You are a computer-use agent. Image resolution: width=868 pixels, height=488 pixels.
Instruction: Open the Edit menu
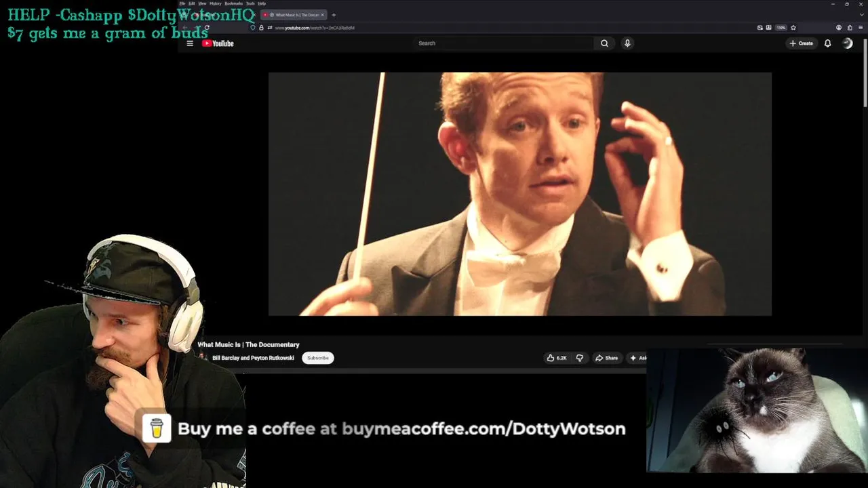click(x=192, y=3)
